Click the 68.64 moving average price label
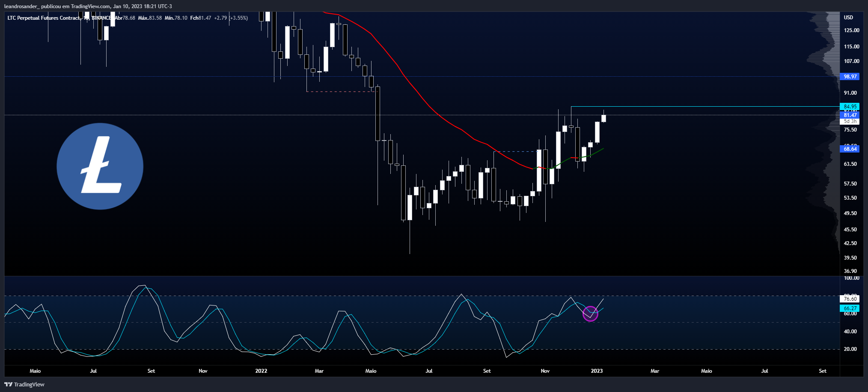Screen dimensions: 868x392 coord(850,149)
